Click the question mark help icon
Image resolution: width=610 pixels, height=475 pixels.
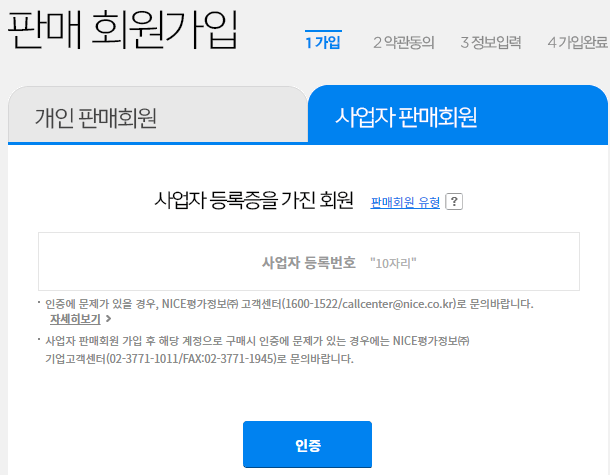click(x=454, y=202)
